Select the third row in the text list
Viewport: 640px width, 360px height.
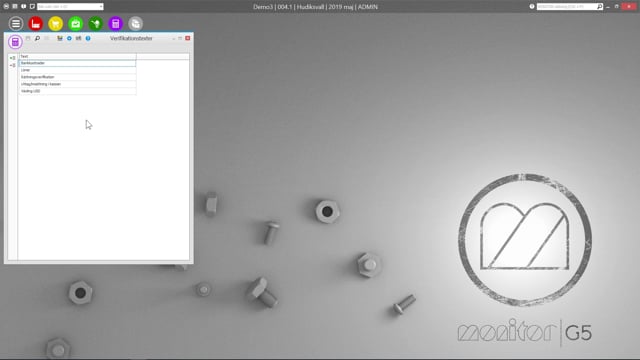point(78,77)
